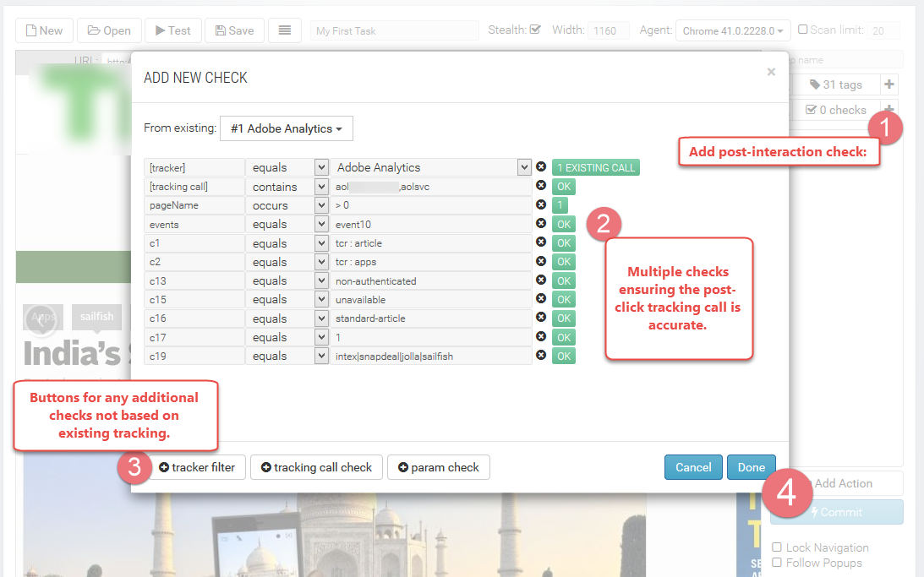The height and width of the screenshot is (577, 924).
Task: Click the New button in toolbar
Action: coord(44,30)
